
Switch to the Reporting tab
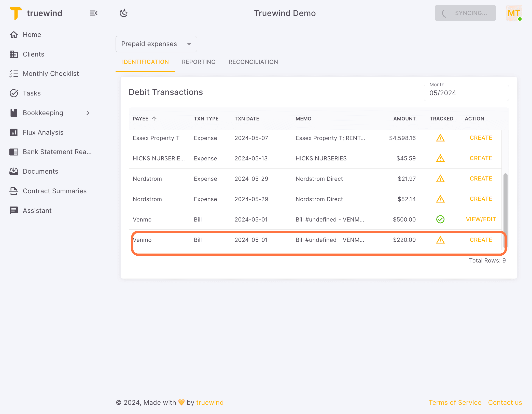(199, 62)
